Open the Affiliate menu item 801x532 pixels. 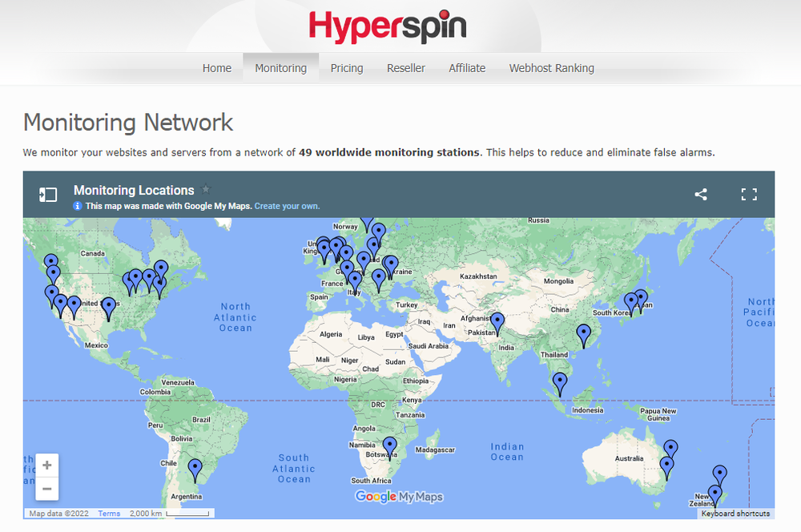pos(467,68)
